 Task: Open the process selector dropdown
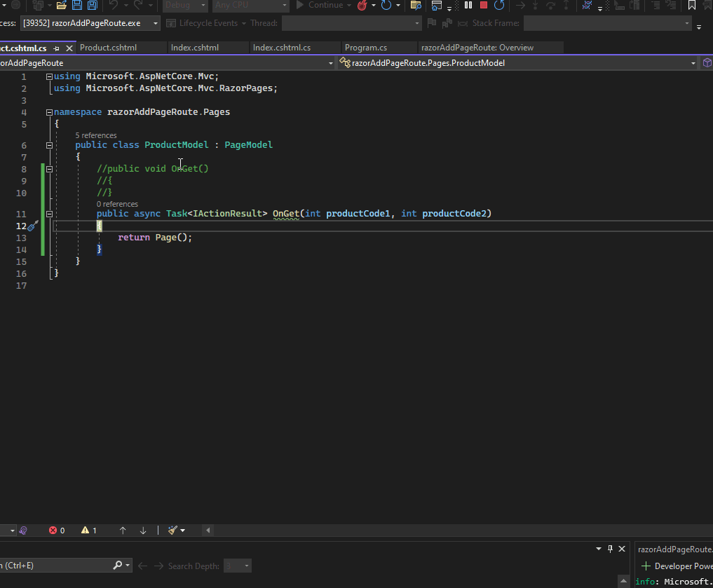click(155, 23)
